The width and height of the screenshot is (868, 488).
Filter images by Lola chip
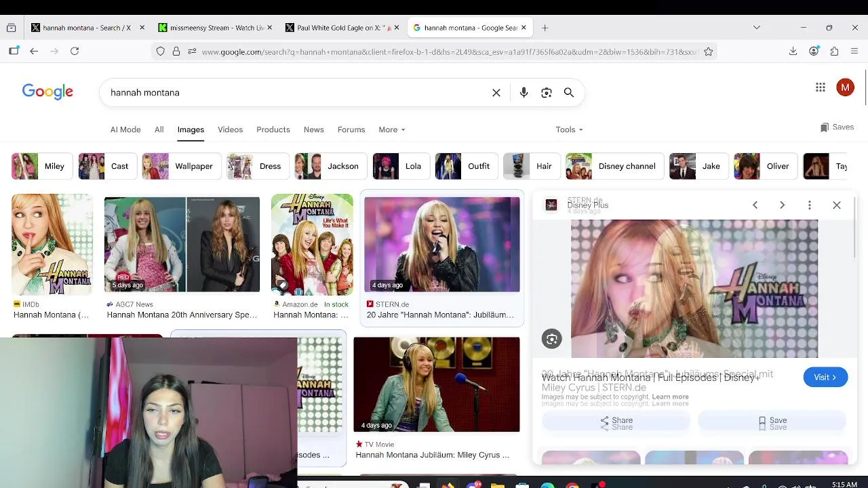[x=400, y=166]
